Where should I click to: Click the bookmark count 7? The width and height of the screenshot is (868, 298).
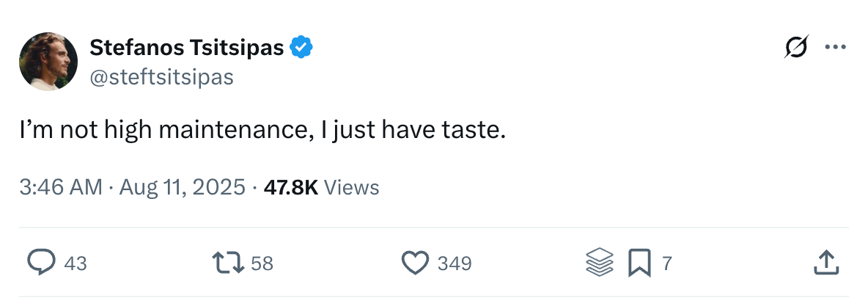tap(666, 263)
